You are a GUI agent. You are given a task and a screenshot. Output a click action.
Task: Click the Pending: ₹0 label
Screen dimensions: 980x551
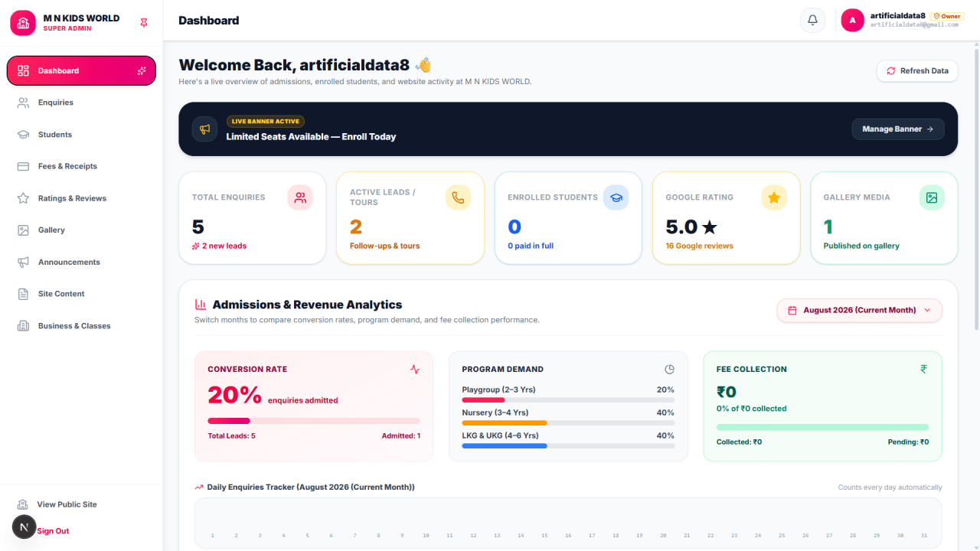click(908, 442)
